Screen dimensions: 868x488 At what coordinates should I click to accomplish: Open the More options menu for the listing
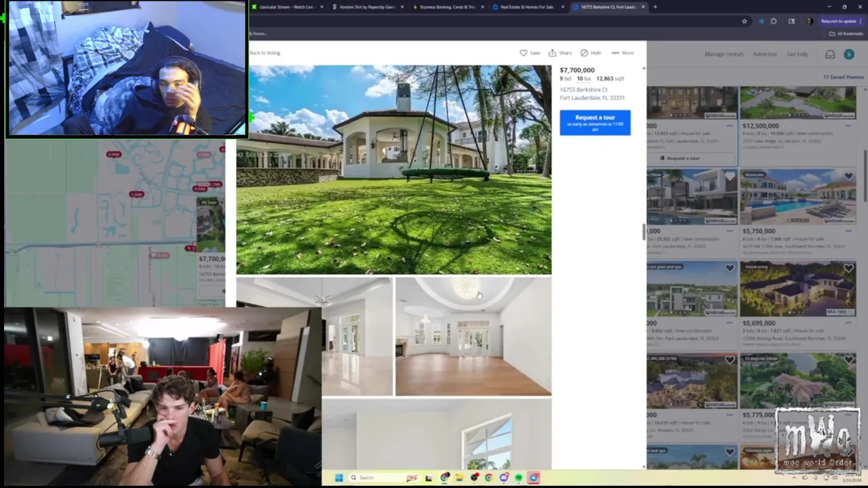tap(623, 53)
